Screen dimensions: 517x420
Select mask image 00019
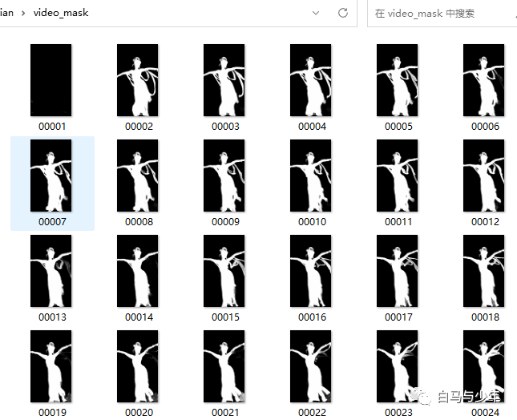click(51, 366)
